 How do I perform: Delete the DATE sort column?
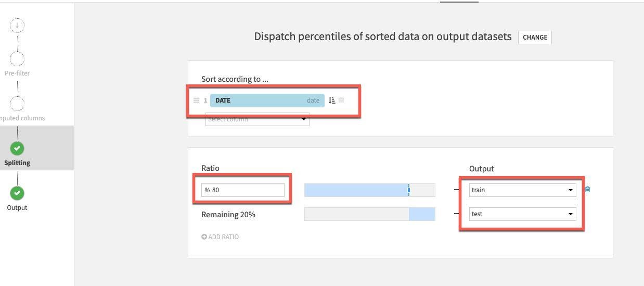pos(341,101)
